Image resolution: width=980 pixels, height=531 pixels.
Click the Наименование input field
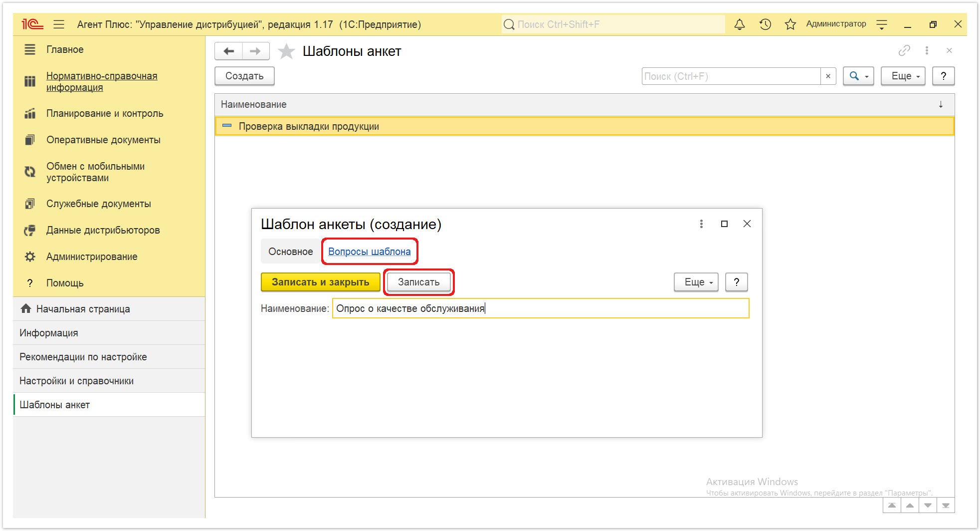pyautogui.click(x=541, y=308)
